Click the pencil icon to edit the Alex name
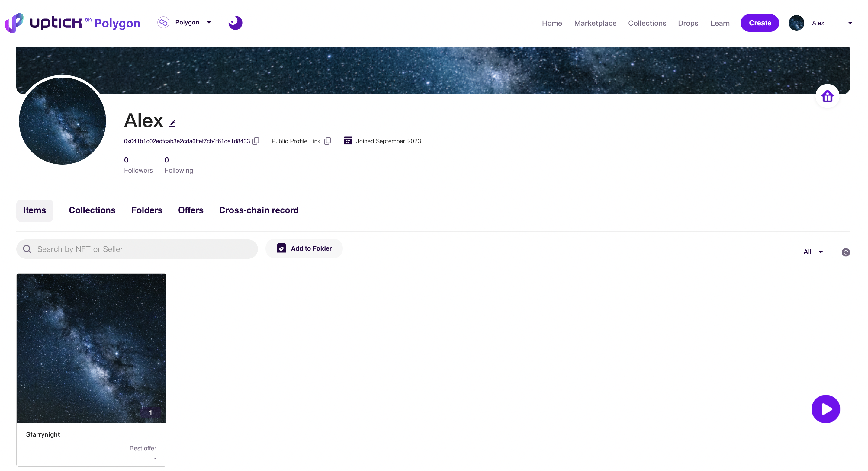 [172, 123]
